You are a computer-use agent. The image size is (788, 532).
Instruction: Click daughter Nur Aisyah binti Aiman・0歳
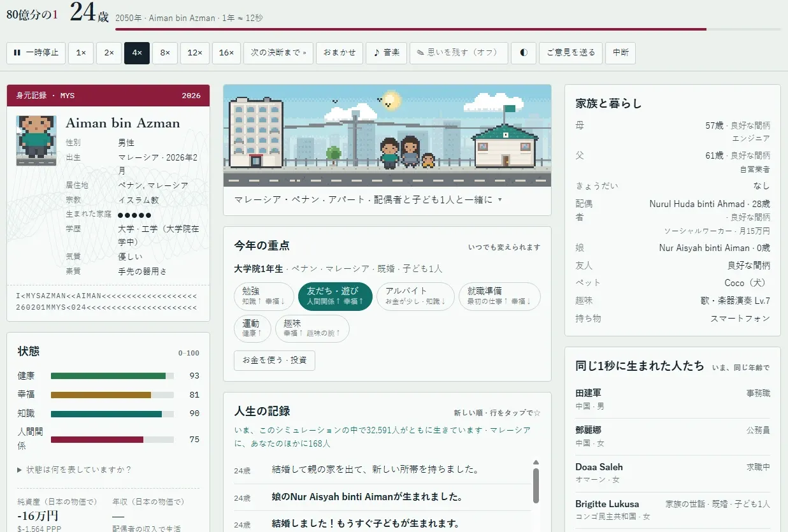715,248
